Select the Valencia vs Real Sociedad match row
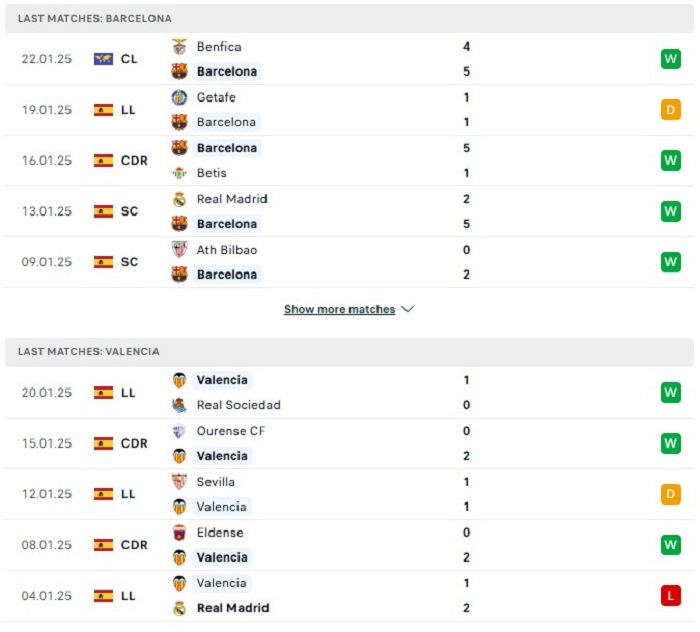The width and height of the screenshot is (700, 632). click(x=349, y=393)
